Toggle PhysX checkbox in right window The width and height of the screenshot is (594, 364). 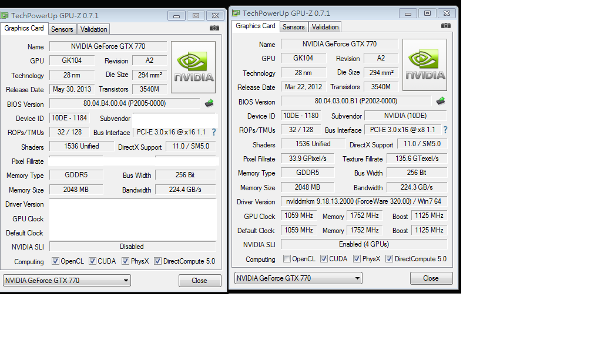(x=357, y=259)
